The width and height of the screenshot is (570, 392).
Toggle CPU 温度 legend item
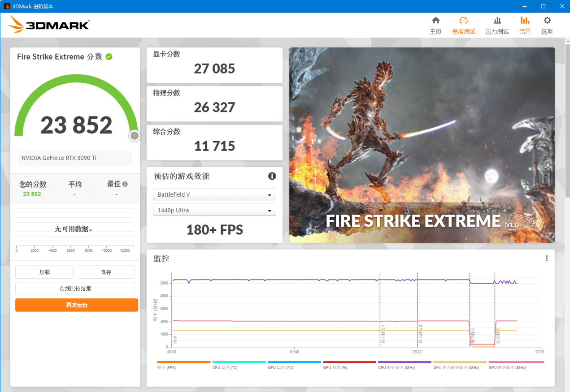click(239, 365)
